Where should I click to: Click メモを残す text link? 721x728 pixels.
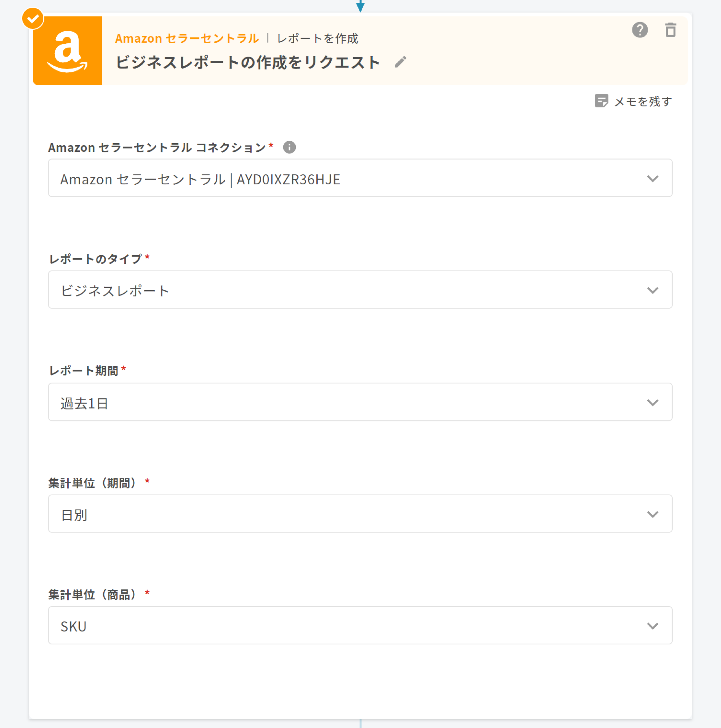pos(643,101)
